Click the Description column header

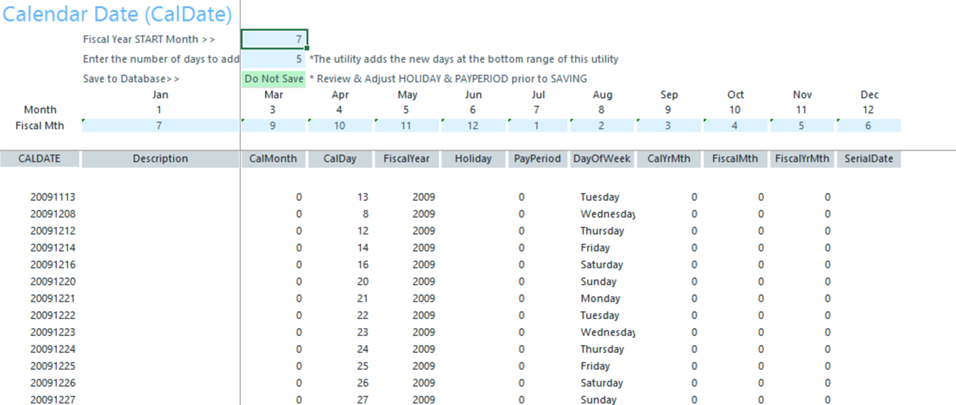click(160, 158)
